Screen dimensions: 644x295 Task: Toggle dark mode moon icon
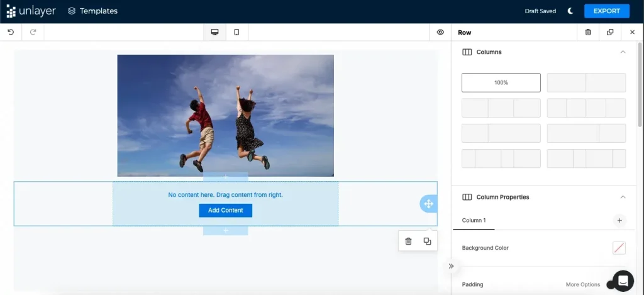coord(570,11)
